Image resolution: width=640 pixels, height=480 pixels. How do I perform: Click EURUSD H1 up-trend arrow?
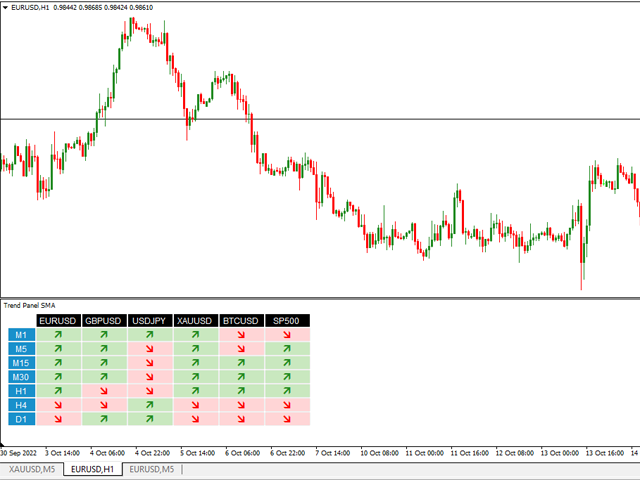tap(58, 391)
